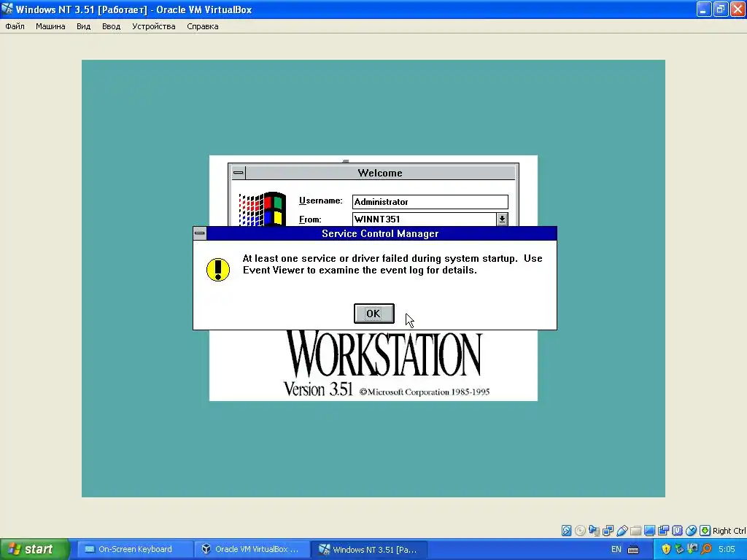The image size is (747, 560).
Task: Click the CPU virtualization status icon
Action: (677, 531)
